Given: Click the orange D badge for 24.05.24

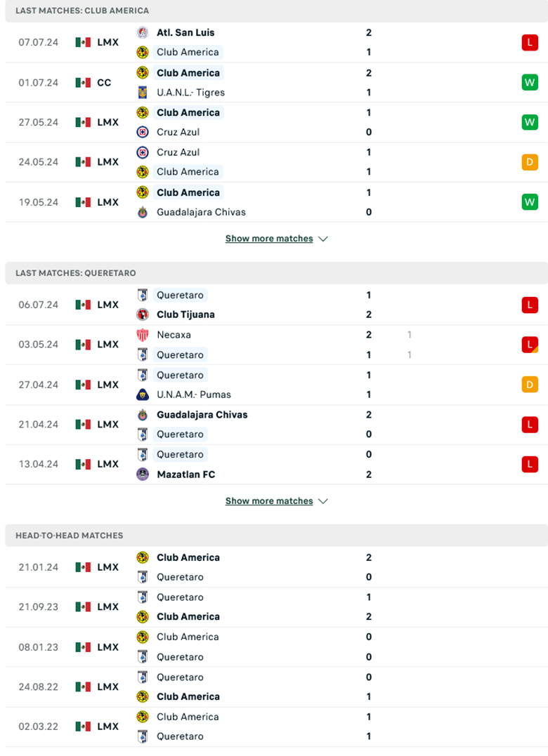Looking at the screenshot, I should (529, 162).
